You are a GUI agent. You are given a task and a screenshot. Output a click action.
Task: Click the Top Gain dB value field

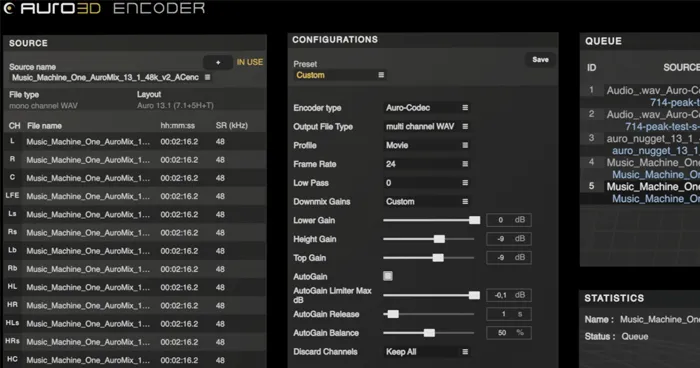pyautogui.click(x=509, y=257)
